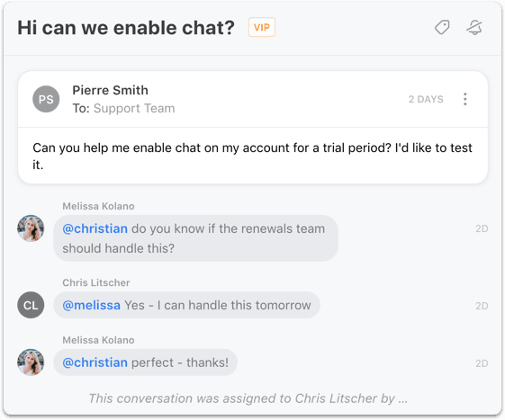505x420 pixels.
Task: Expand the truncated conversation assigned notice
Action: click(248, 398)
